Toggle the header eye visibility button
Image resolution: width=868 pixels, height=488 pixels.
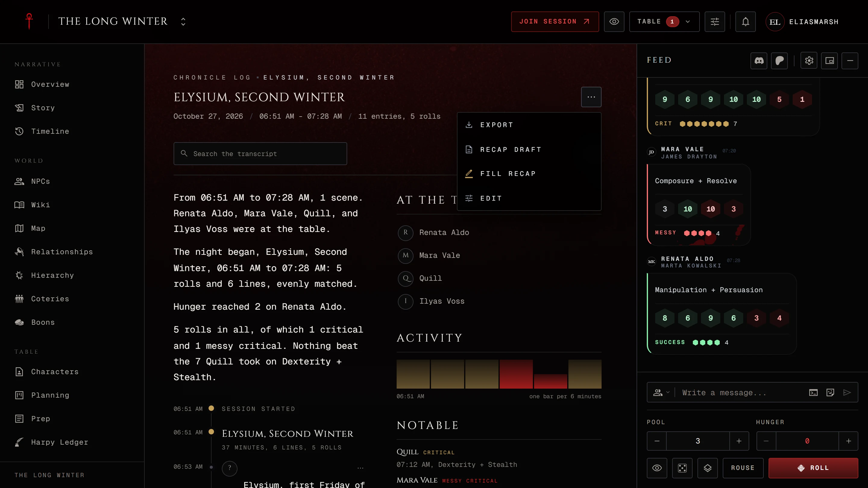[614, 22]
